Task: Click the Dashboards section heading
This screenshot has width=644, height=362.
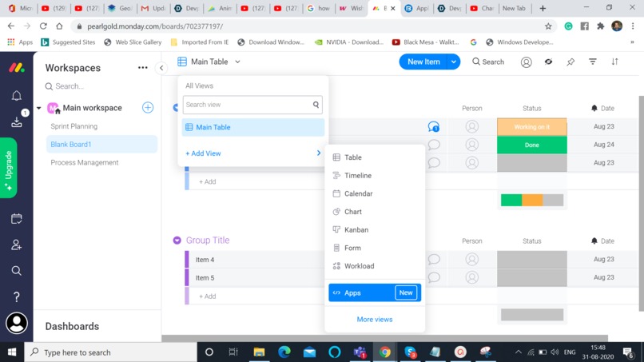Action: tap(72, 326)
